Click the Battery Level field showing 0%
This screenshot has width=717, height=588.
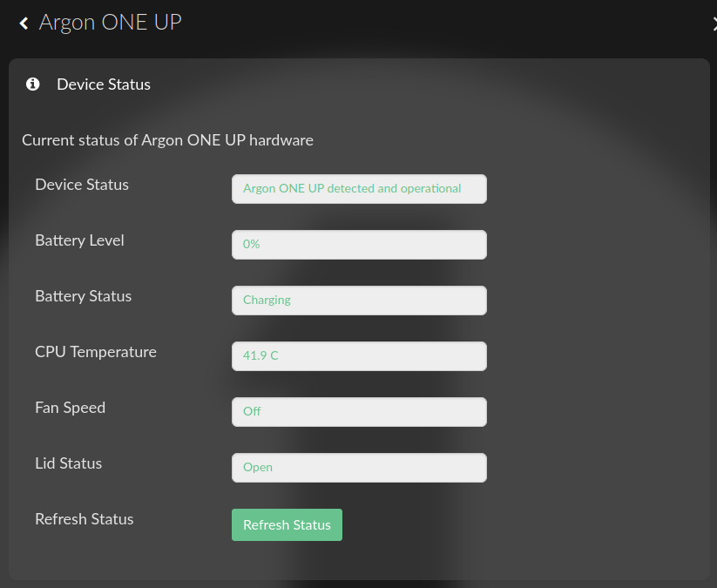point(359,245)
